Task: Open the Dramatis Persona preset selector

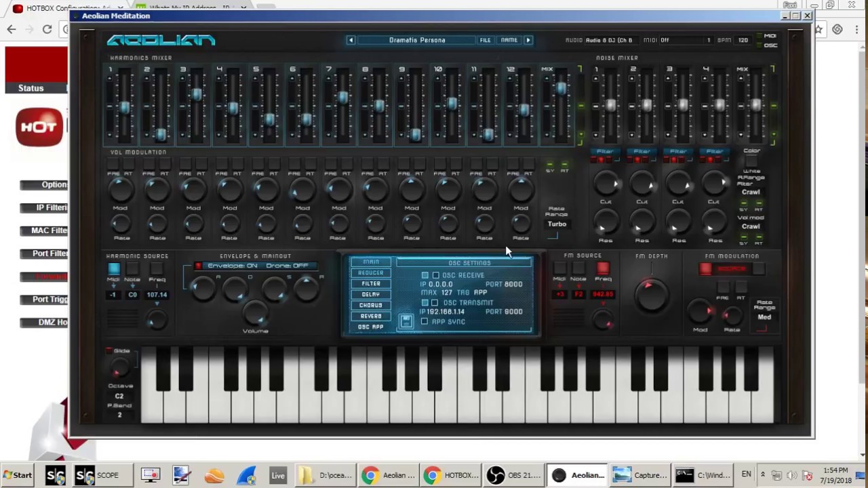Action: pos(417,41)
